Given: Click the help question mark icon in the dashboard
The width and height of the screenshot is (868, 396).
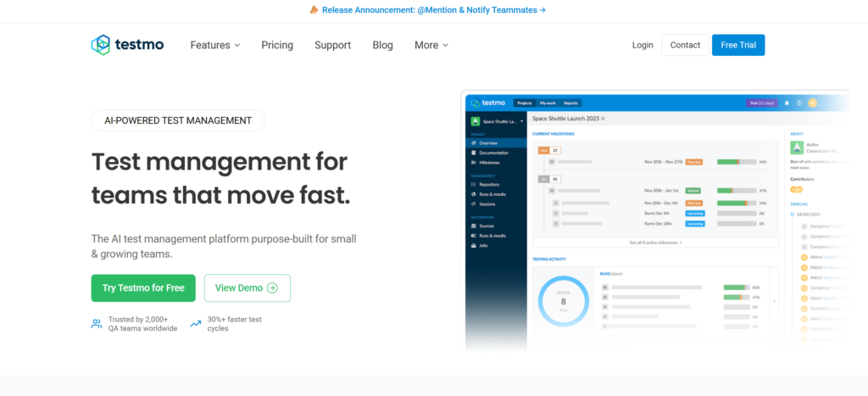Looking at the screenshot, I should coord(798,103).
